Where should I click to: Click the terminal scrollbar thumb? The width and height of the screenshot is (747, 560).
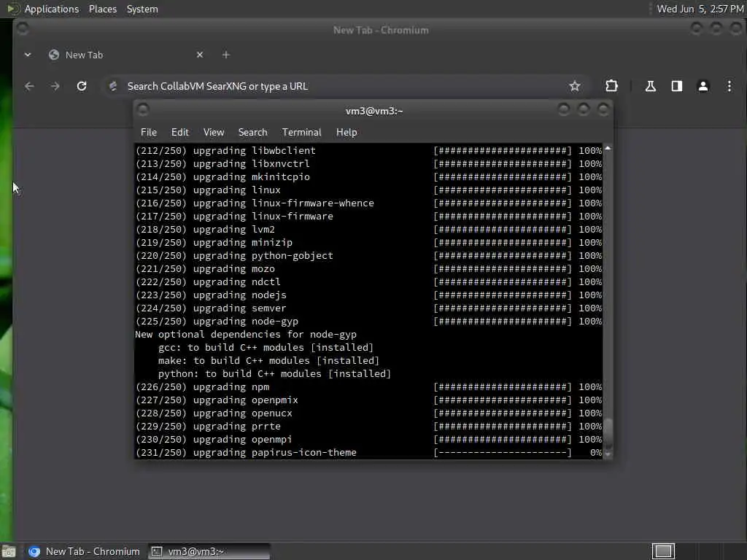click(608, 433)
